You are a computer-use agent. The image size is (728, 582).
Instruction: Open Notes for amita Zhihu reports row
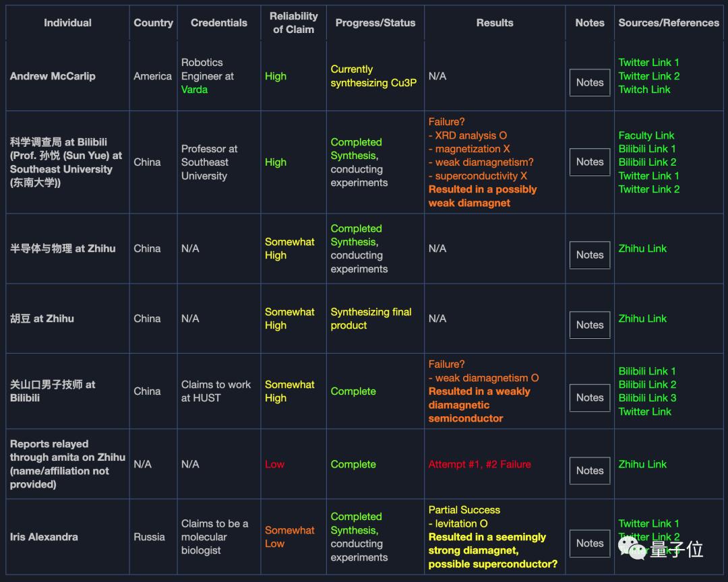pos(589,471)
